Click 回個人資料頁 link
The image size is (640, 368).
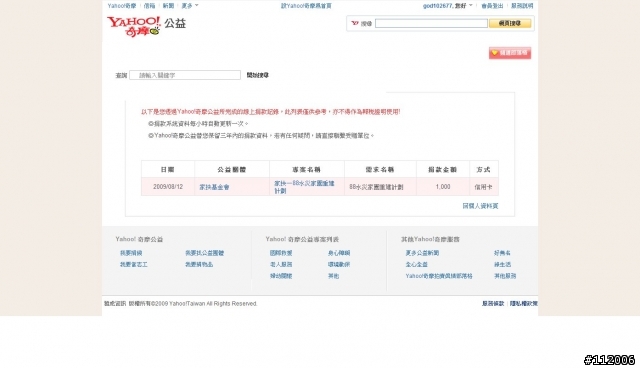[x=480, y=206]
